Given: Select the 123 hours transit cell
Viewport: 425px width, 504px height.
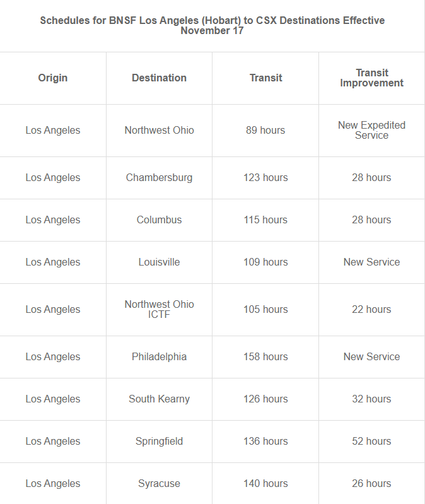Looking at the screenshot, I should click(x=265, y=178).
